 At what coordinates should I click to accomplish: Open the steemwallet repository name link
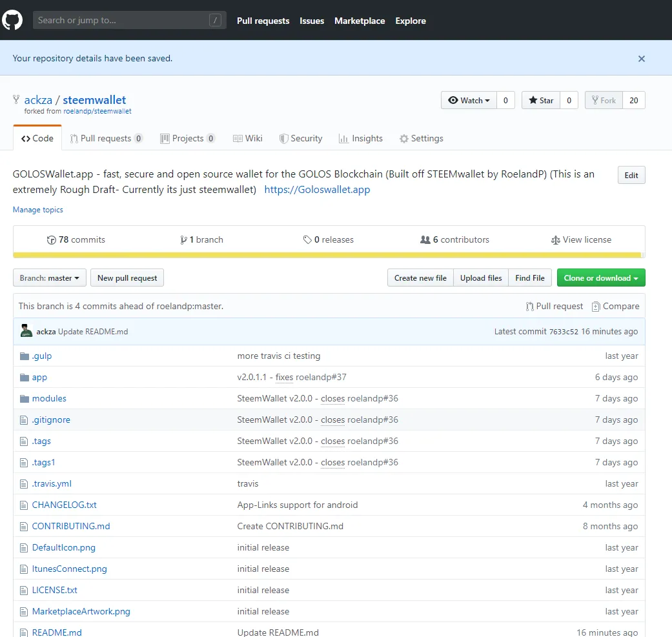[x=94, y=100]
